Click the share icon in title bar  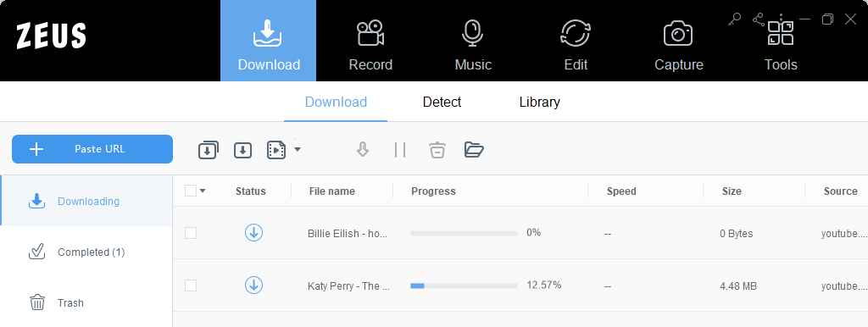[x=758, y=20]
